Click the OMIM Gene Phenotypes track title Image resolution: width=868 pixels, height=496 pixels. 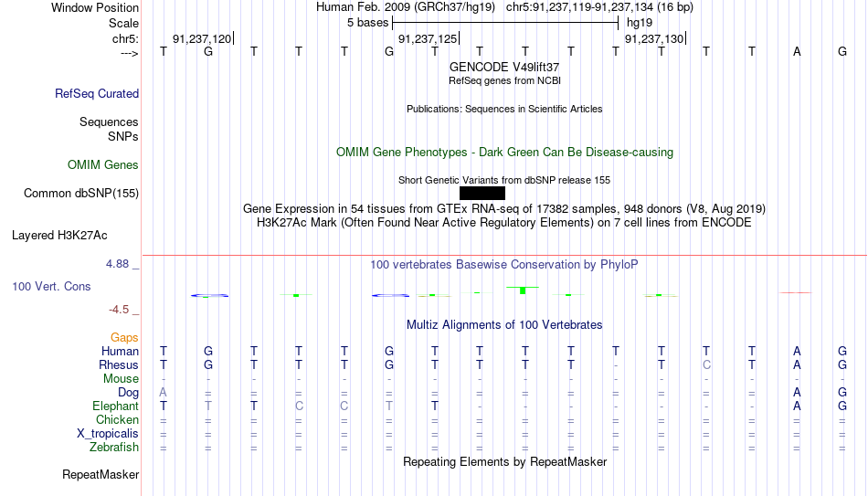coord(505,153)
